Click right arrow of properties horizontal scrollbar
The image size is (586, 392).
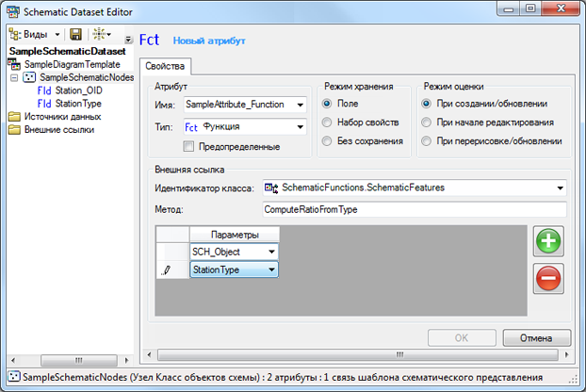click(566, 354)
